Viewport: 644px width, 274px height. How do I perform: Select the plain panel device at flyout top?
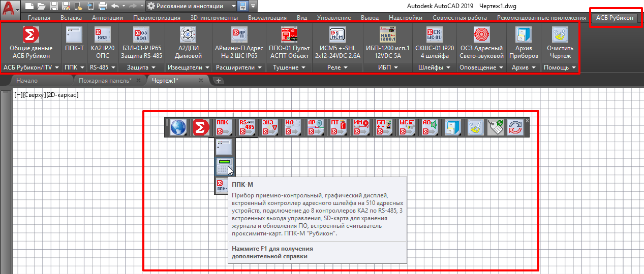[223, 148]
